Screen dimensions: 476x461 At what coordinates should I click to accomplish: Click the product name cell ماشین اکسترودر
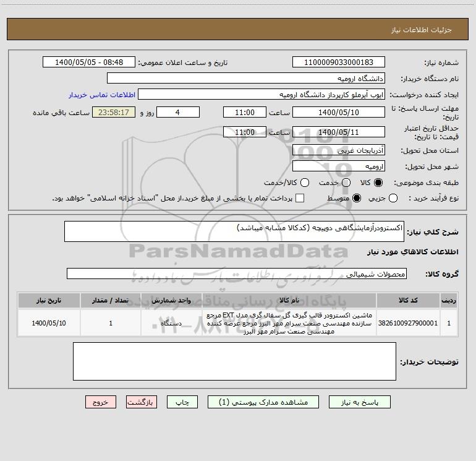click(x=289, y=323)
